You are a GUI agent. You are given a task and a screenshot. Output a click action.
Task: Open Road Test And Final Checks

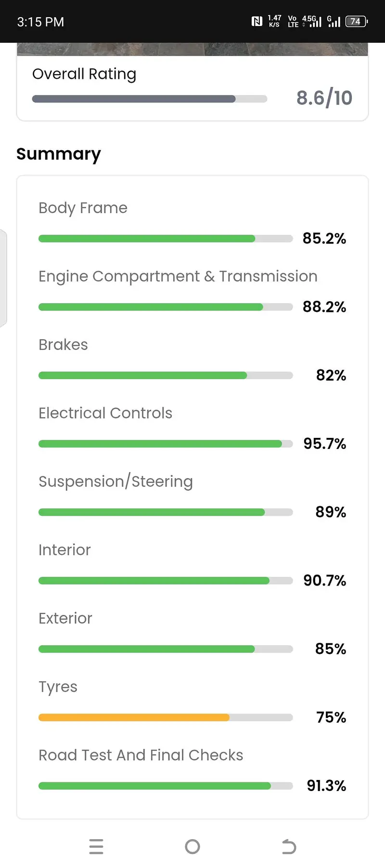pos(141,755)
